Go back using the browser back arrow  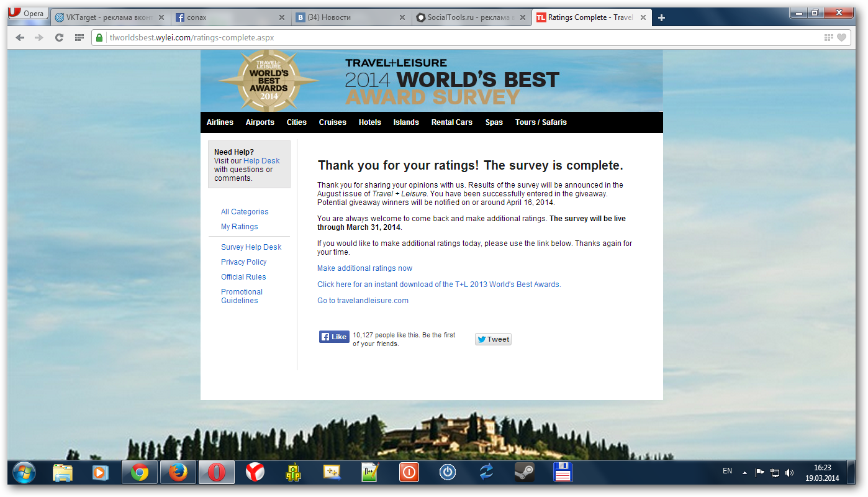20,38
